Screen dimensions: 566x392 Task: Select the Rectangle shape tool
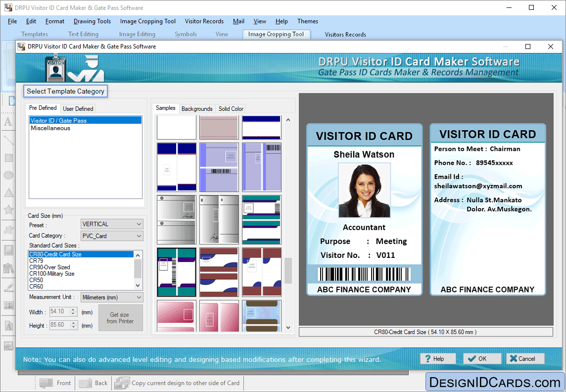8,158
